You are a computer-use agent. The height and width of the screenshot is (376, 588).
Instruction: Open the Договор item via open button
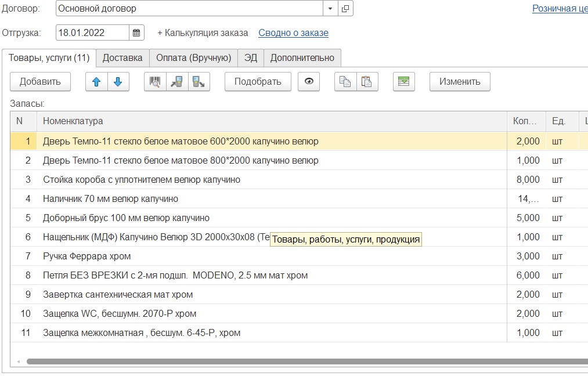pos(345,9)
